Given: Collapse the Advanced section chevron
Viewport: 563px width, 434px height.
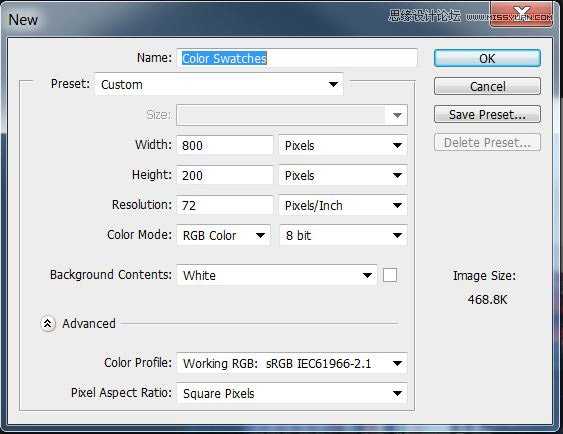Looking at the screenshot, I should [47, 323].
